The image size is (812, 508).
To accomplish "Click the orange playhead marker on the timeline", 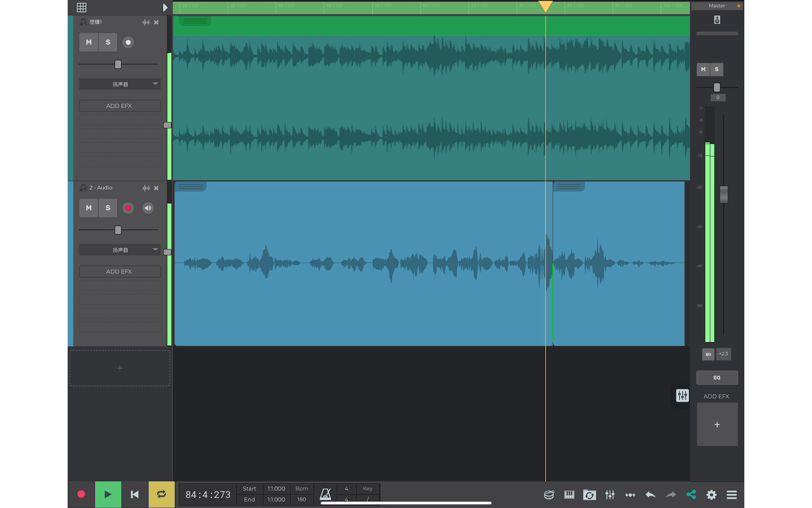I will [x=546, y=6].
